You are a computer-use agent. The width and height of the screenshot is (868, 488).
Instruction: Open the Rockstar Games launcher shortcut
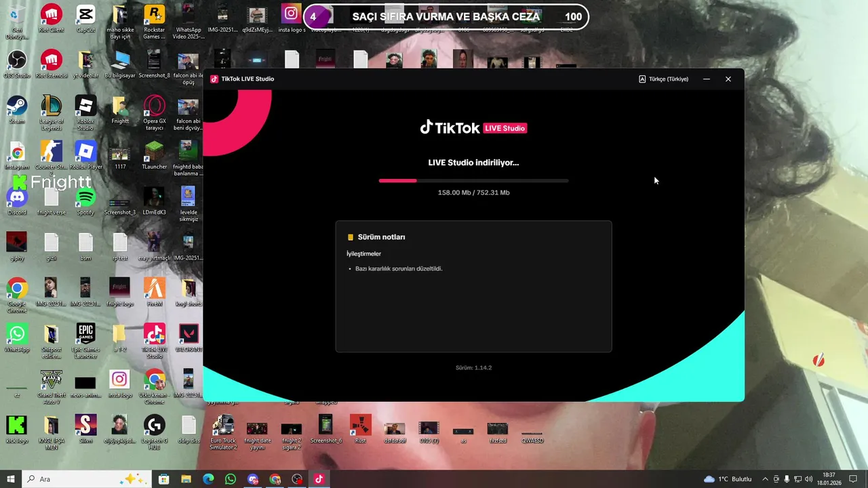pos(154,22)
